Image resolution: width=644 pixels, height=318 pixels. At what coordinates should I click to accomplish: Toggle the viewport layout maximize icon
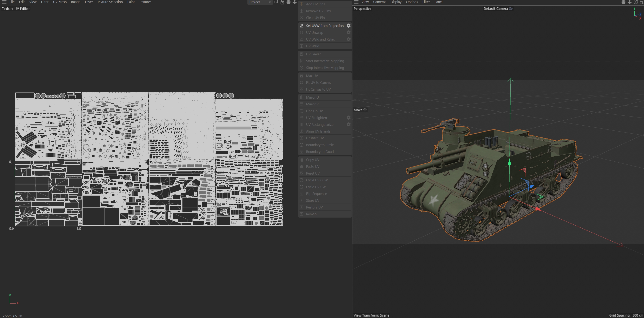pos(642,2)
